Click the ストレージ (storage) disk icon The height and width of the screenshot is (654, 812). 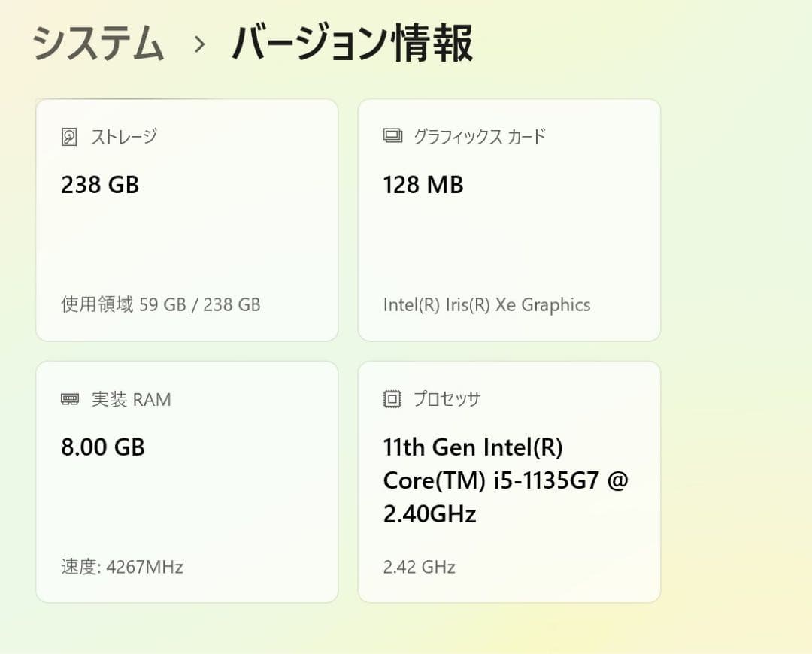point(68,137)
